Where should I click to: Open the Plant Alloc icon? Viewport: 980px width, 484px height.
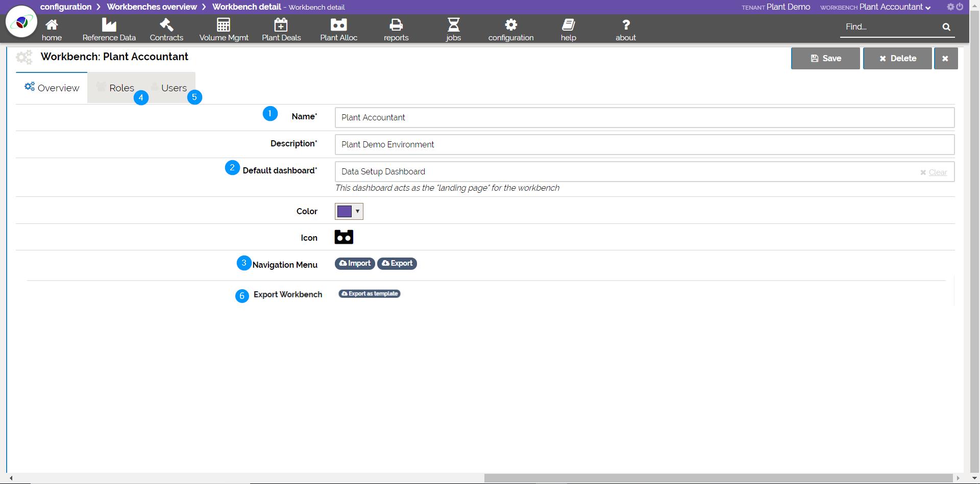coord(338,25)
